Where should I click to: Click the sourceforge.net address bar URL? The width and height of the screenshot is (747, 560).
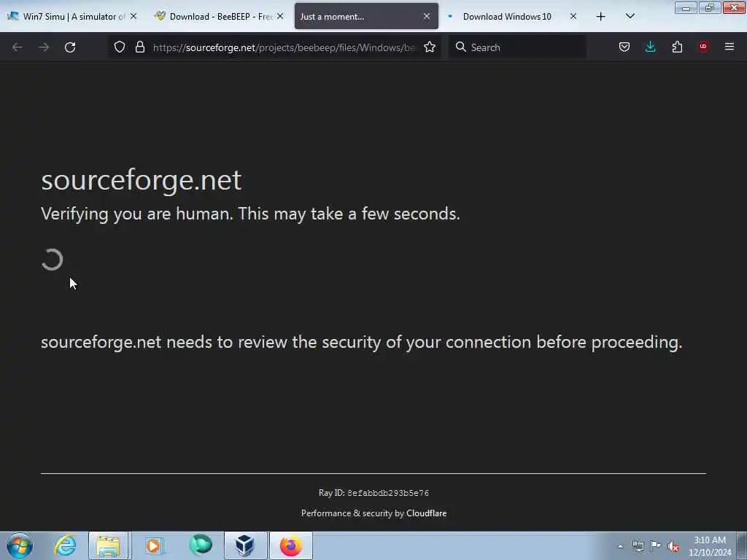click(284, 47)
